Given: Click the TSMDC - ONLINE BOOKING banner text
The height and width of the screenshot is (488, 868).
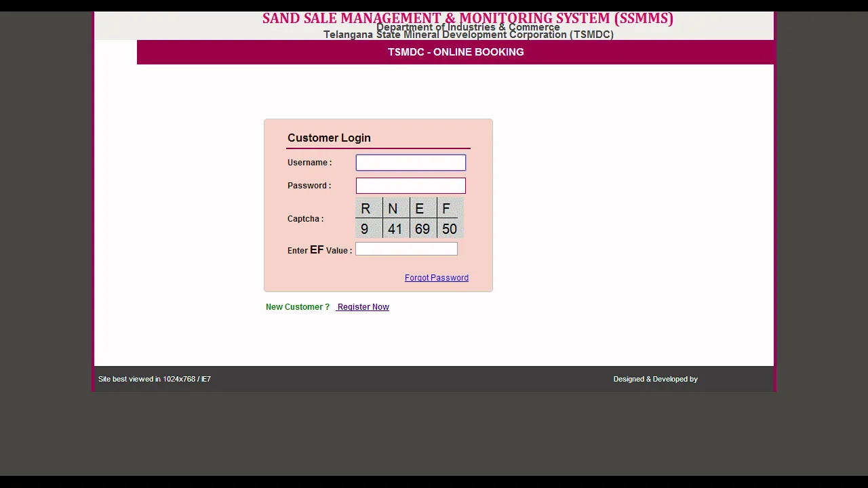Looking at the screenshot, I should tap(456, 52).
